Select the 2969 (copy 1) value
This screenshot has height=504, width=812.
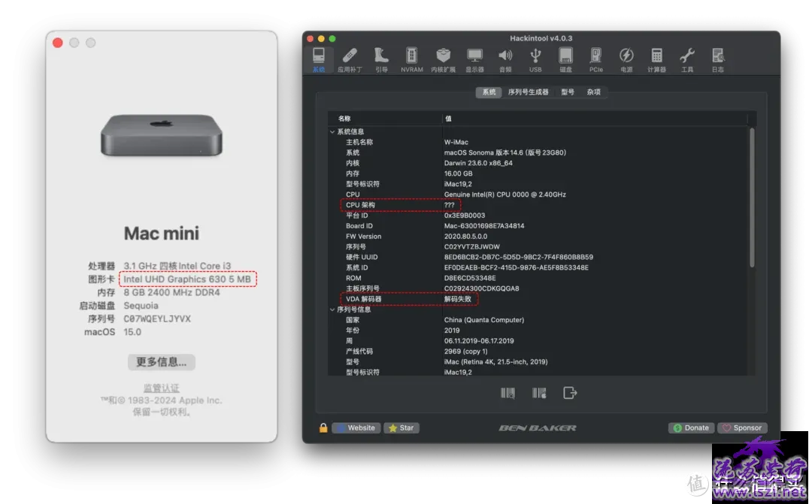465,352
